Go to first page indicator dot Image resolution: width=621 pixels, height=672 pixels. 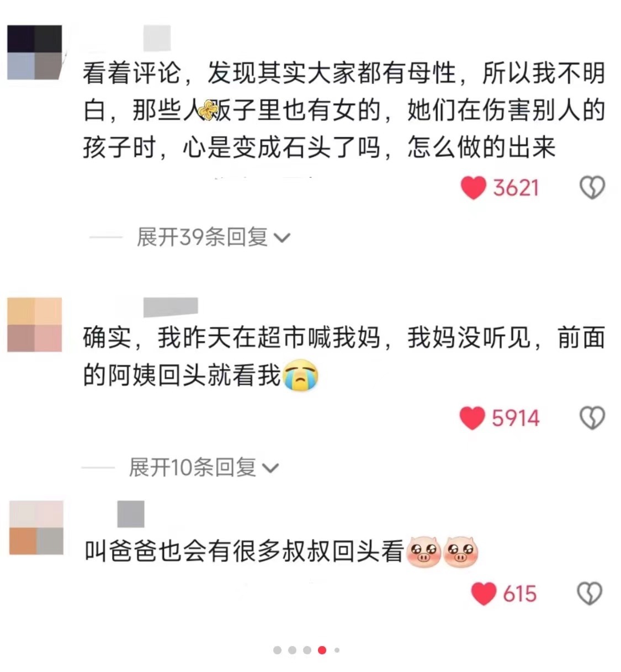(277, 650)
